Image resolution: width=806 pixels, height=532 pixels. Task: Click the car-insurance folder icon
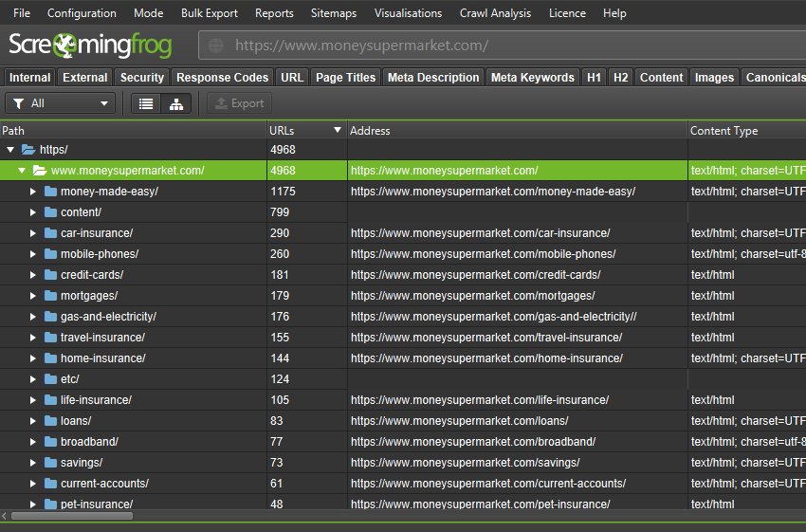click(50, 233)
